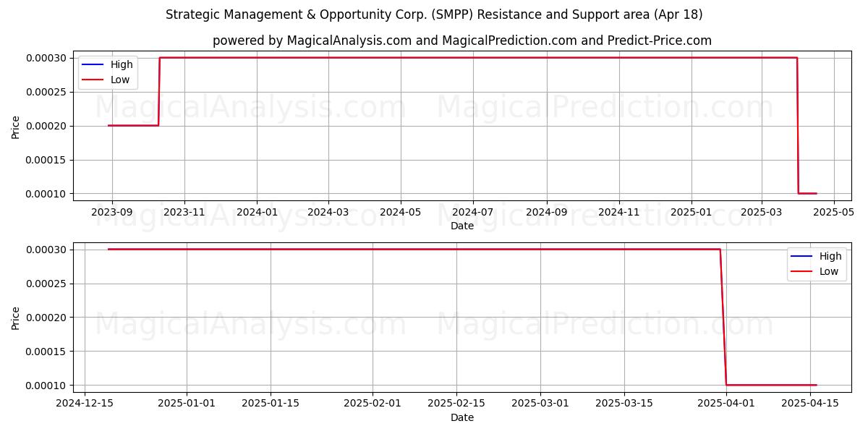Click the 2025-03 x-axis tick label

pos(761,213)
